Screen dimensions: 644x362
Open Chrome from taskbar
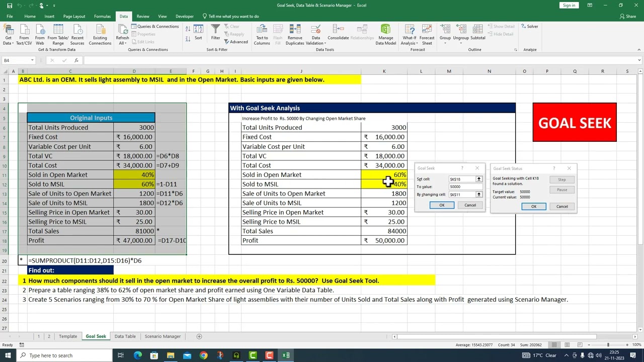(203, 355)
